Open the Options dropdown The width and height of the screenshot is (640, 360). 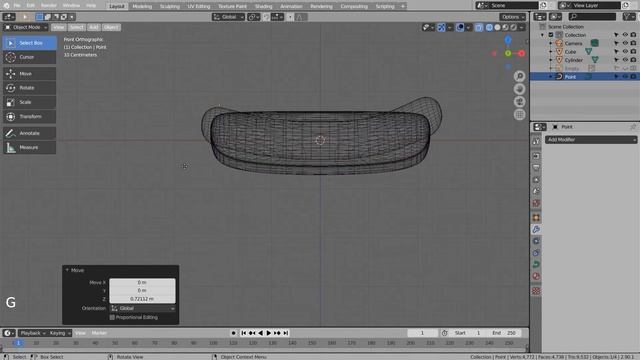[x=513, y=17]
